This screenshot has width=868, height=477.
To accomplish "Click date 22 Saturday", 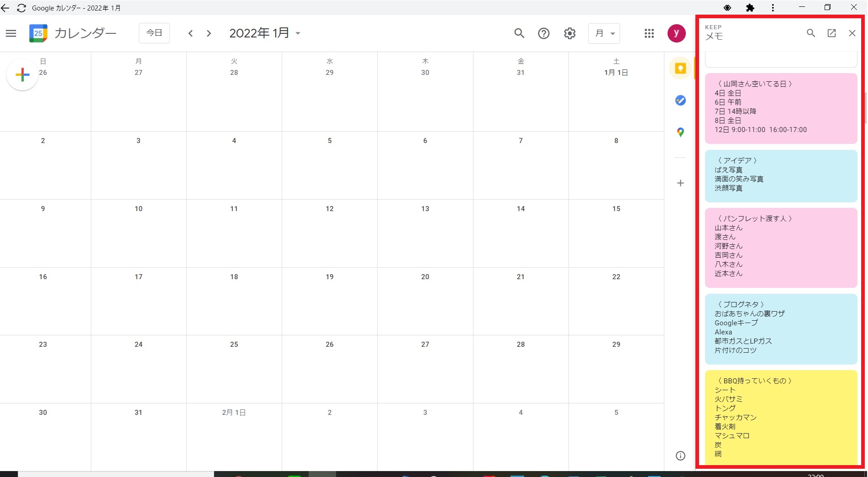I will coord(616,277).
